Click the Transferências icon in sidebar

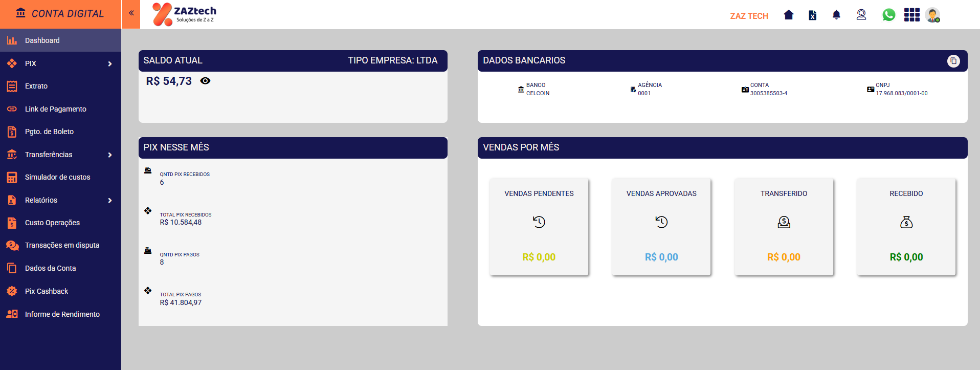(12, 155)
